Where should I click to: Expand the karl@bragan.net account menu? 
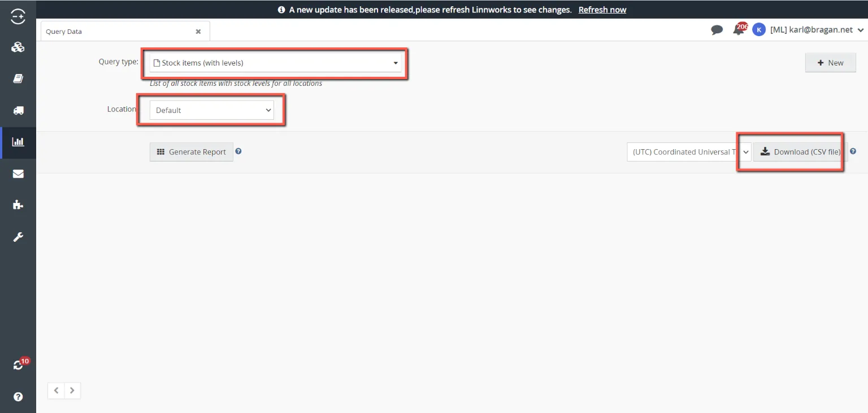coord(817,30)
